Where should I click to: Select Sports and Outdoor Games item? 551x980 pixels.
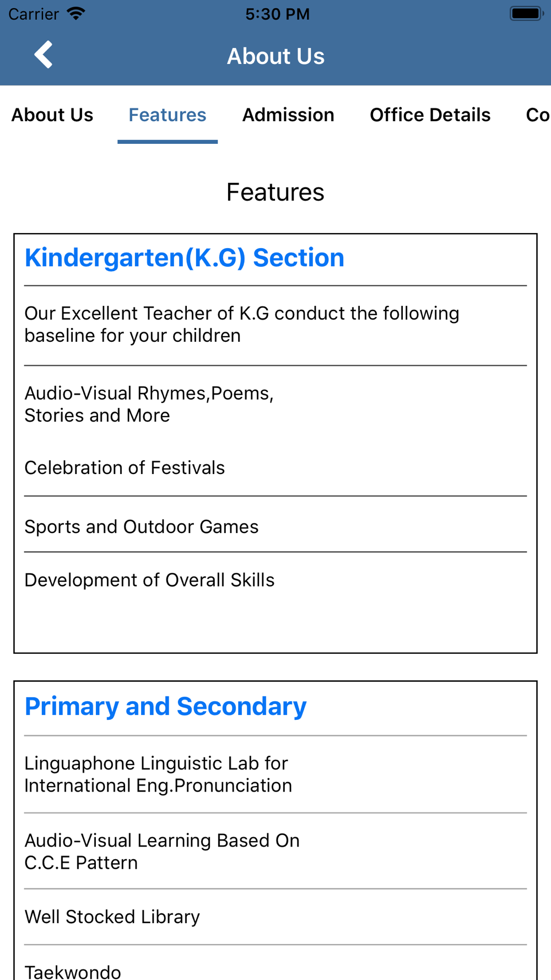pyautogui.click(x=142, y=526)
